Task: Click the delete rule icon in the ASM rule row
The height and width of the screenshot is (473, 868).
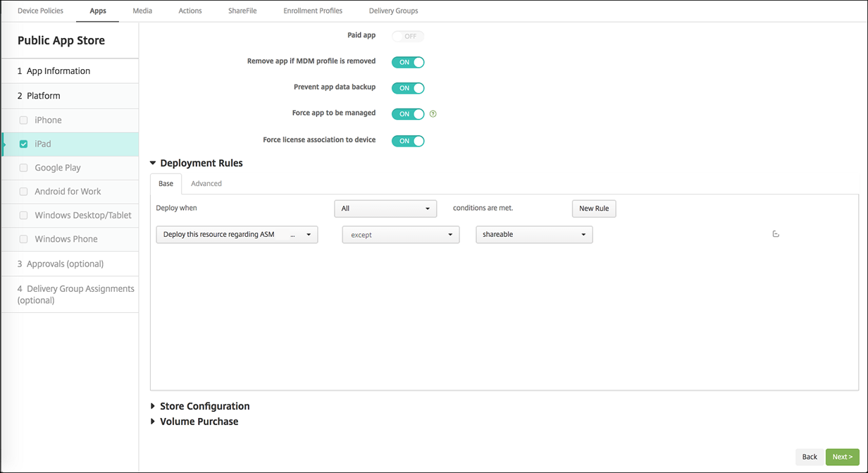Action: click(x=776, y=234)
